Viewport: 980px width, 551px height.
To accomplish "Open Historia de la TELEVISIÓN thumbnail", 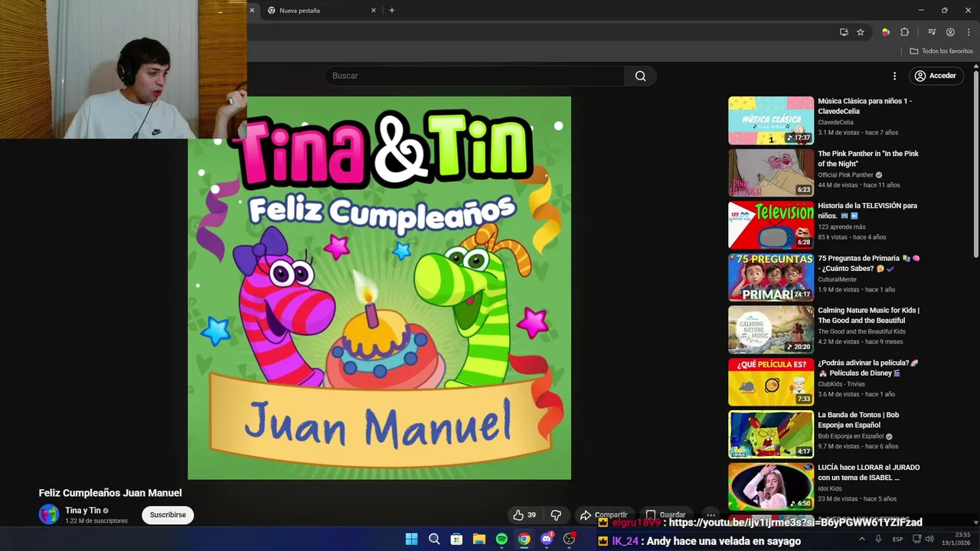I will click(x=771, y=225).
